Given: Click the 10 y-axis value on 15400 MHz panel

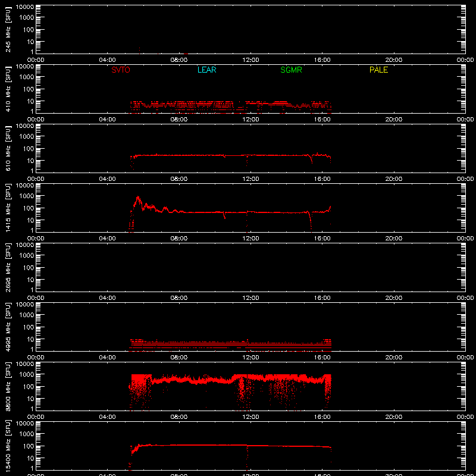Looking at the screenshot, I should [31, 458].
